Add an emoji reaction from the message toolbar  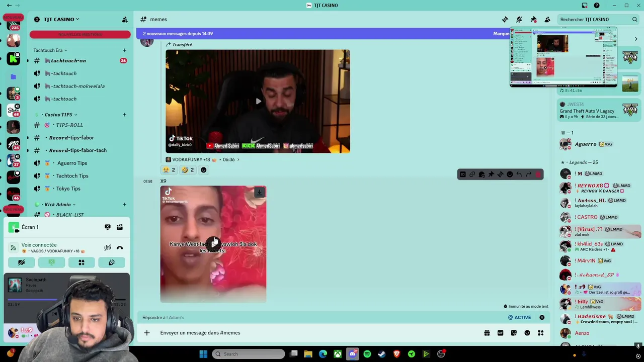tap(510, 174)
